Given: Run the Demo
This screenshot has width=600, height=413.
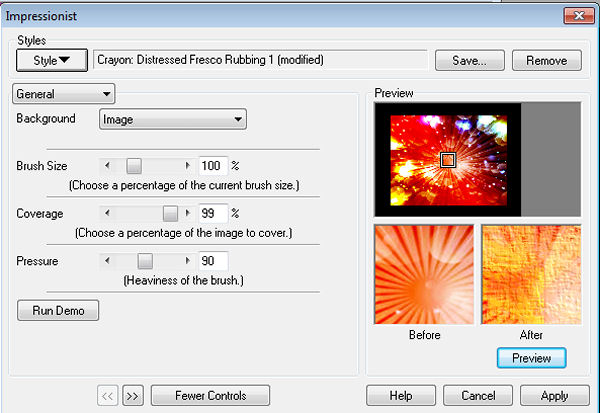Looking at the screenshot, I should click(58, 311).
